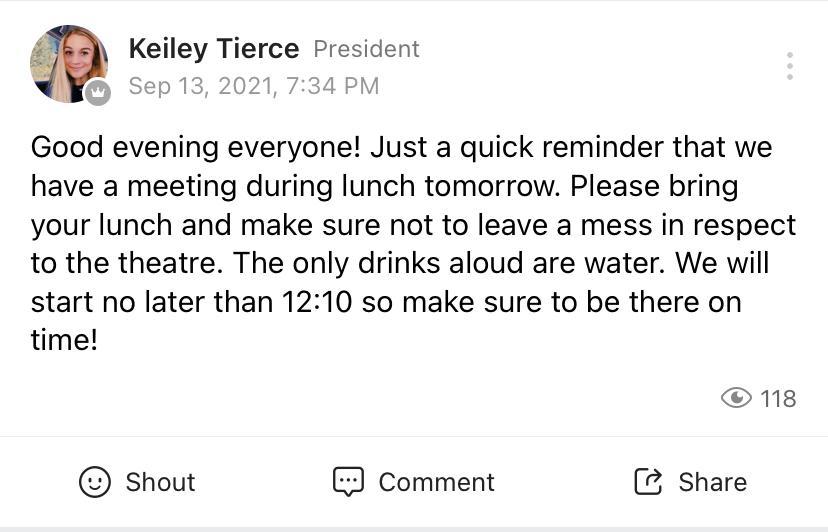The image size is (828, 532).
Task: Click the eye views icon
Action: tap(736, 398)
